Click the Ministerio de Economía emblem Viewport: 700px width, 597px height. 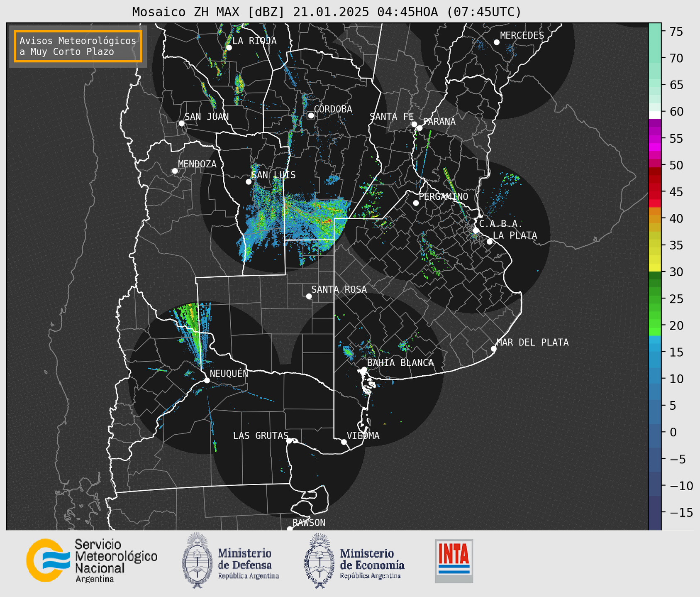click(x=319, y=560)
